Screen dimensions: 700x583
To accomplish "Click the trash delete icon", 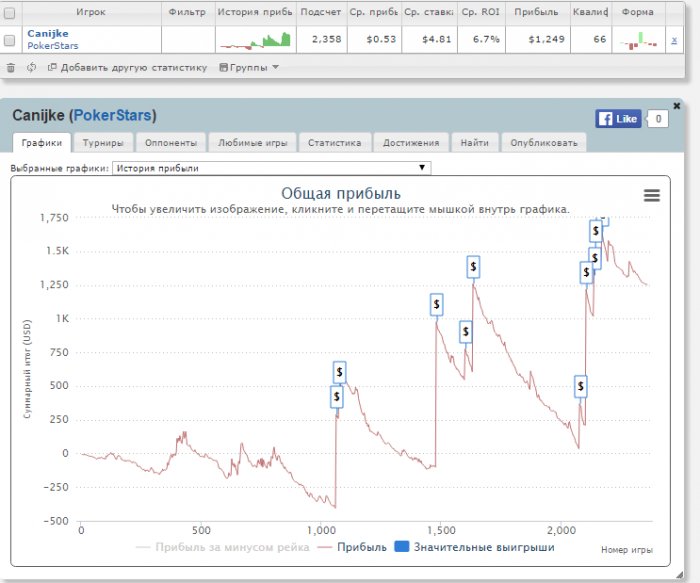I will pyautogui.click(x=11, y=67).
